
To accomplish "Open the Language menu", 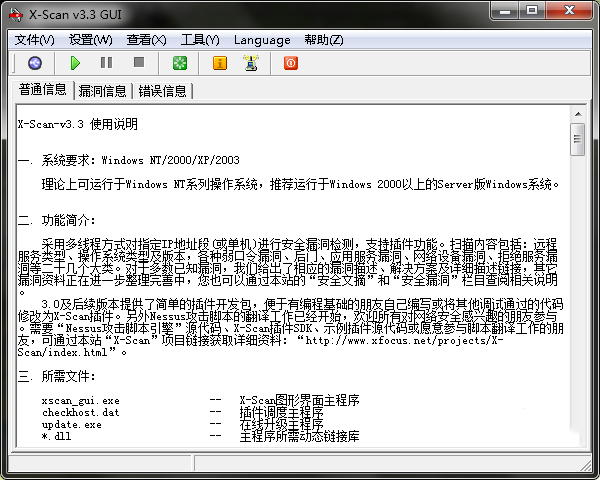I will click(x=262, y=40).
